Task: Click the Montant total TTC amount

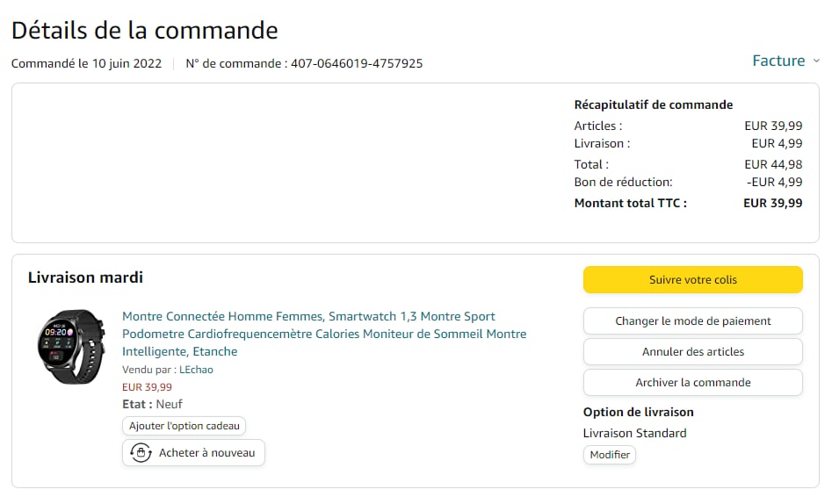Action: 772,203
